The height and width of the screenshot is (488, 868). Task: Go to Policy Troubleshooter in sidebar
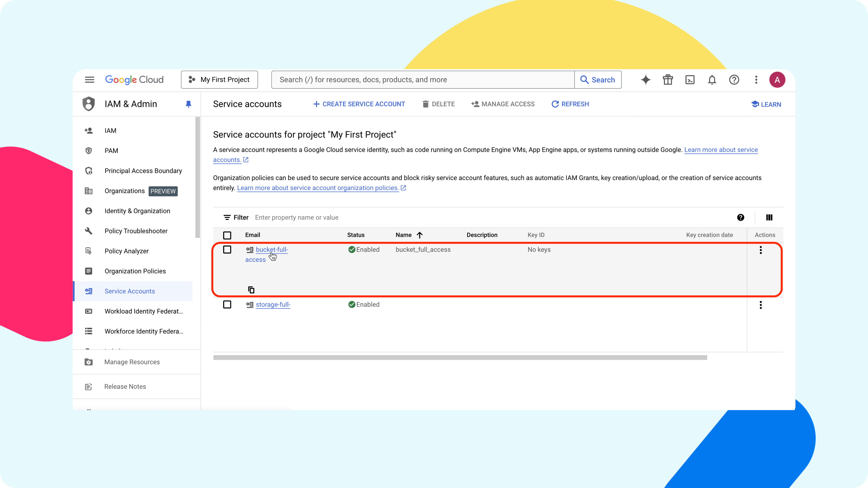(136, 231)
